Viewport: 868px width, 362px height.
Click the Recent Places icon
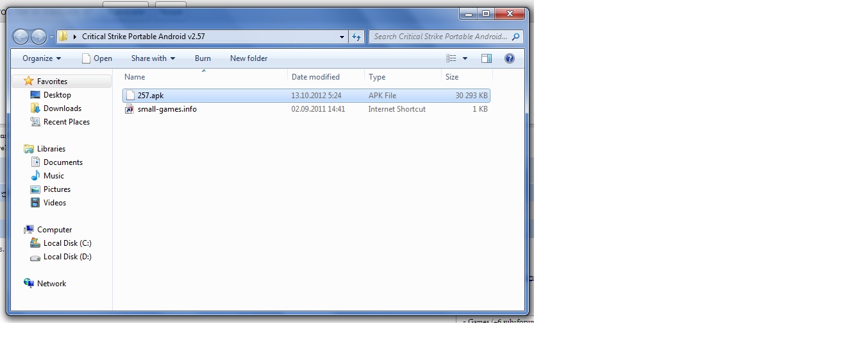(35, 122)
